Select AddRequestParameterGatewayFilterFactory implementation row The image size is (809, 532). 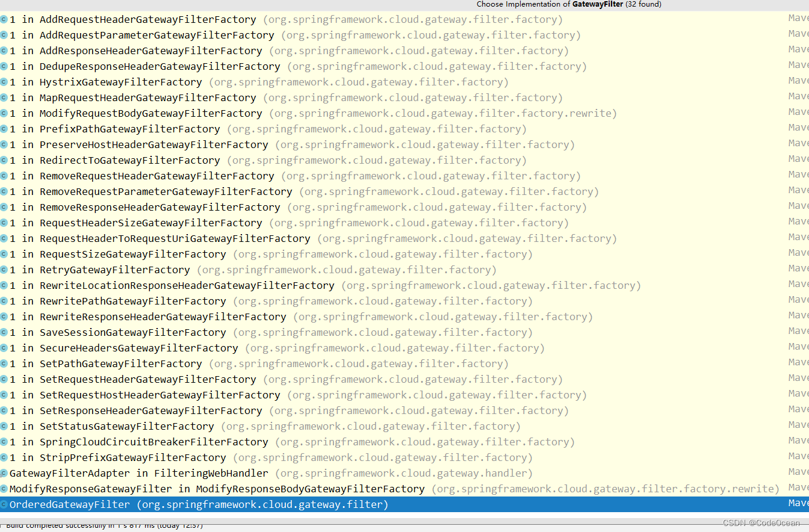(x=404, y=35)
